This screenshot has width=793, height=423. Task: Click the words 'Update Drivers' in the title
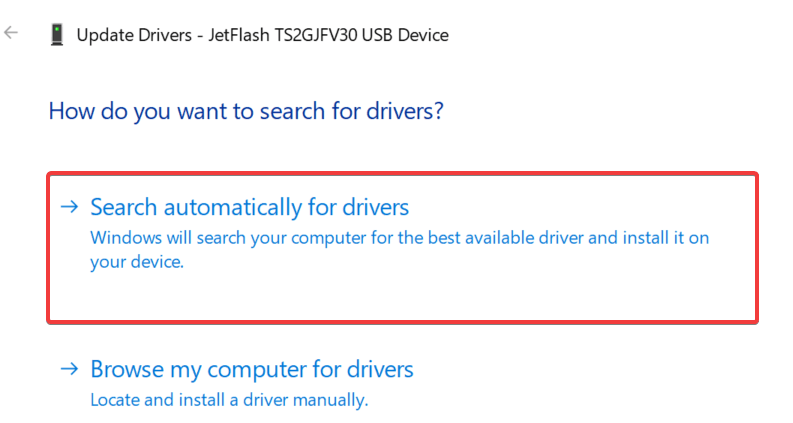click(x=132, y=35)
